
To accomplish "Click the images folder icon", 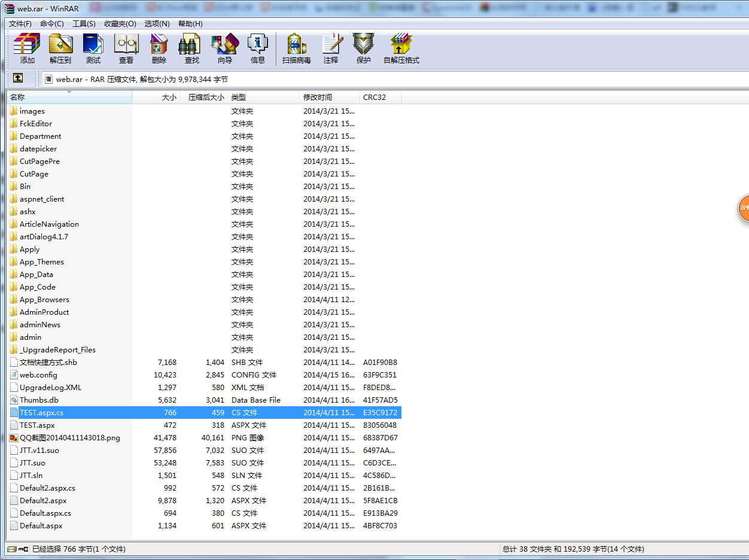I will pos(14,111).
